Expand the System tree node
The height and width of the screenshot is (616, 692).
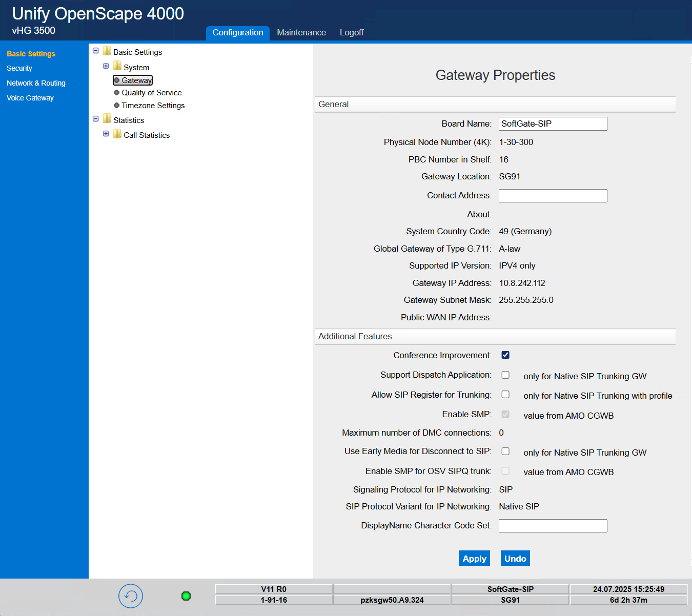coord(106,66)
